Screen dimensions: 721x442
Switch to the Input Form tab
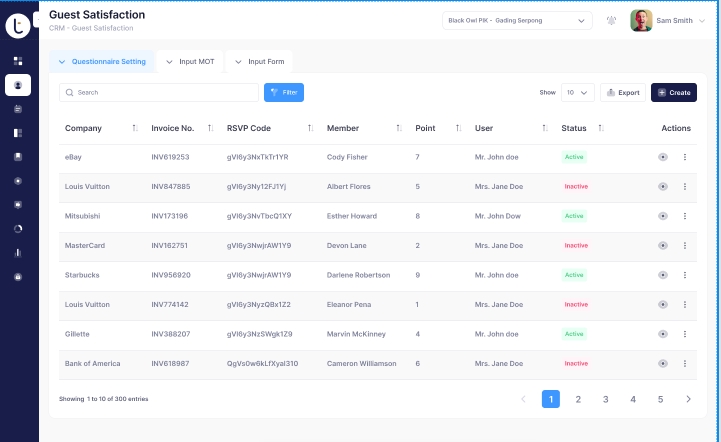click(x=259, y=61)
